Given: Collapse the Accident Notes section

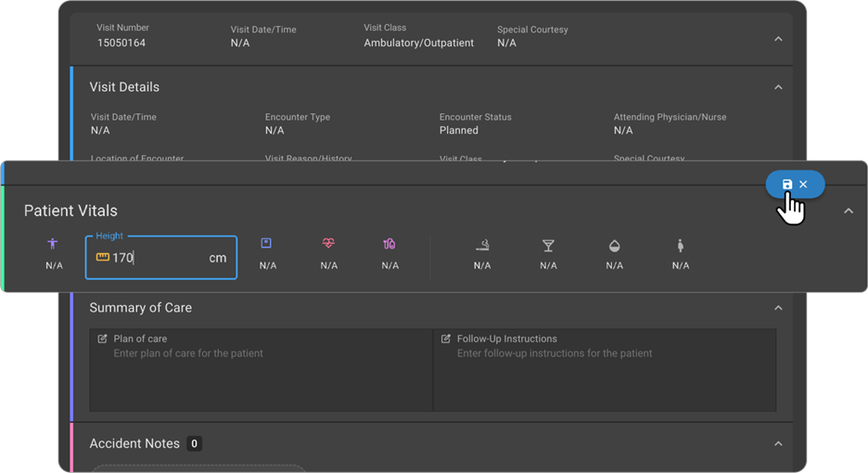Looking at the screenshot, I should click(x=778, y=444).
